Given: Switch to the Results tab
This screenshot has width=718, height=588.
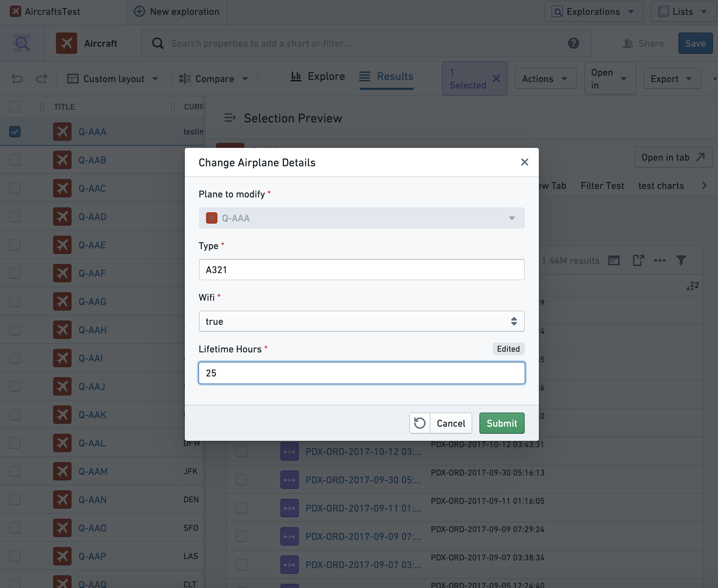Looking at the screenshot, I should (386, 76).
